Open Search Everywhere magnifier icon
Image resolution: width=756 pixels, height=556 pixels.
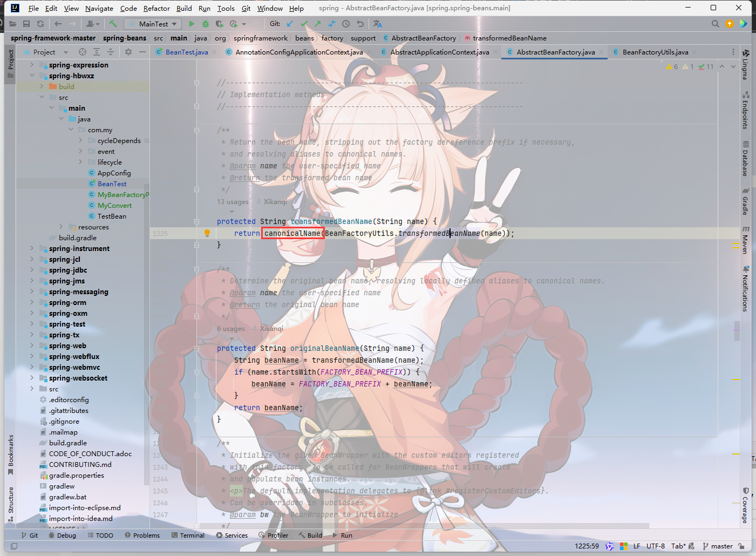pos(716,24)
